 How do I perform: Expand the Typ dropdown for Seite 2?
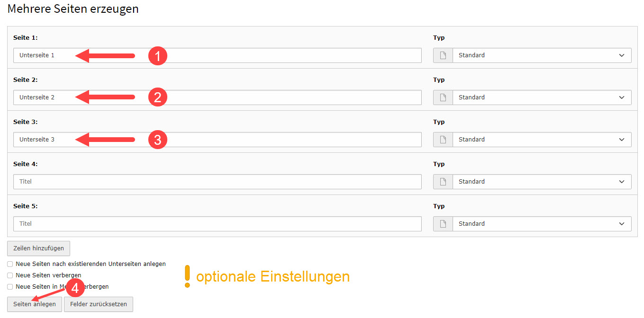(x=542, y=97)
